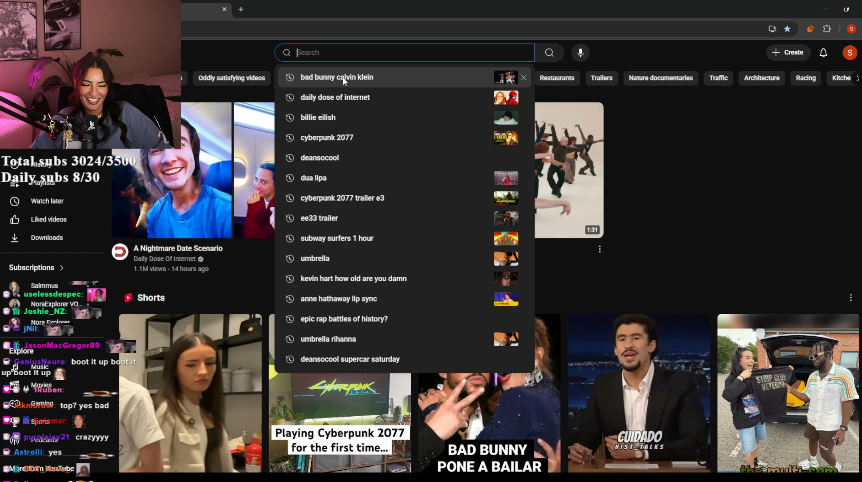Open Watch later from the sidebar
The width and height of the screenshot is (862, 482).
[47, 201]
